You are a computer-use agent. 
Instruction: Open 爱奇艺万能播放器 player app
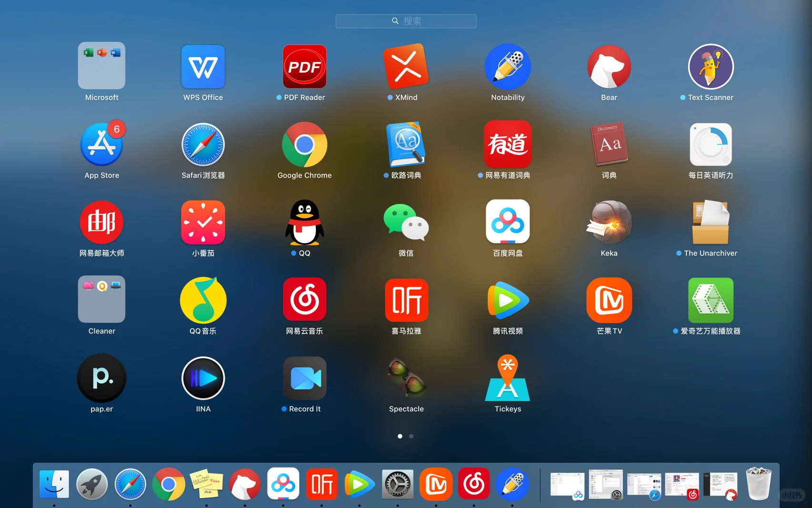(711, 300)
